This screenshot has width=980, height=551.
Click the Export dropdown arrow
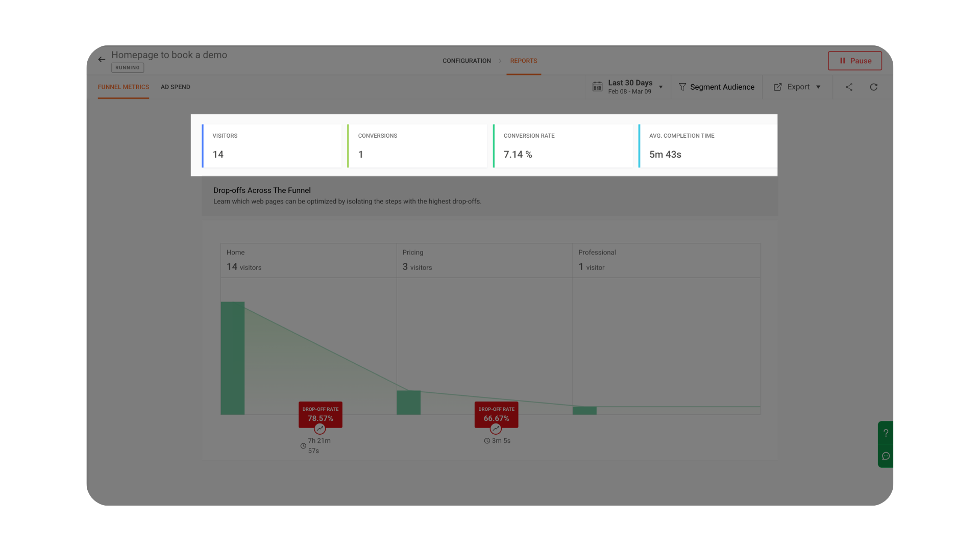818,87
